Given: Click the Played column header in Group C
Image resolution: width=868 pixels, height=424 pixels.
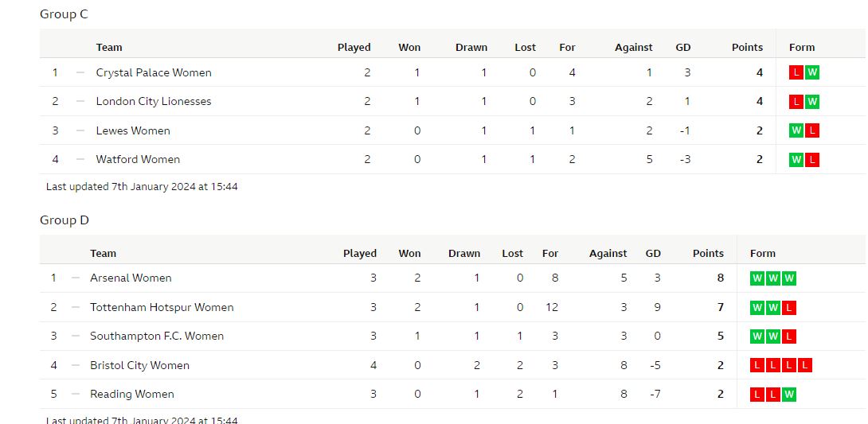Looking at the screenshot, I should coord(354,48).
